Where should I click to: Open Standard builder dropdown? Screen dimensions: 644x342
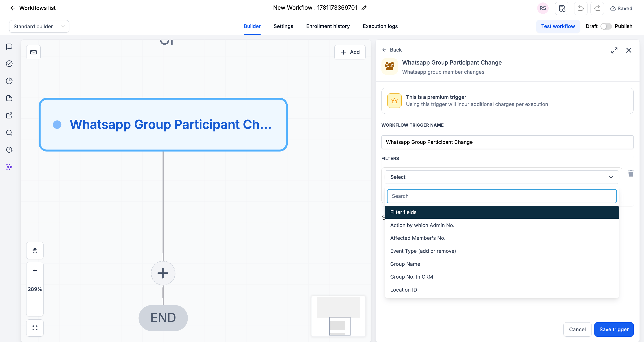pyautogui.click(x=39, y=26)
